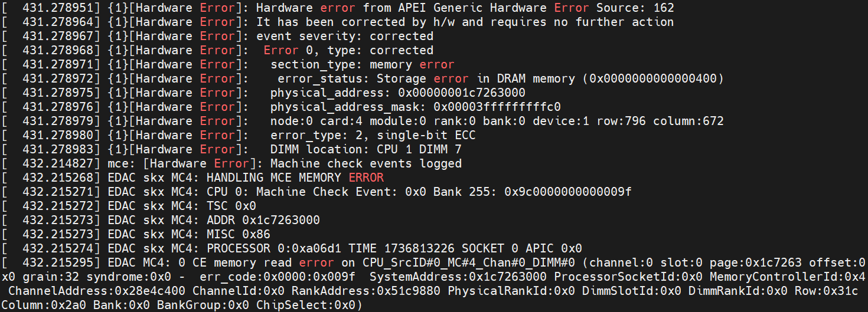Screen dimensions: 868x312
Task: Click the 'MISC 0x86' text
Action: click(x=239, y=234)
